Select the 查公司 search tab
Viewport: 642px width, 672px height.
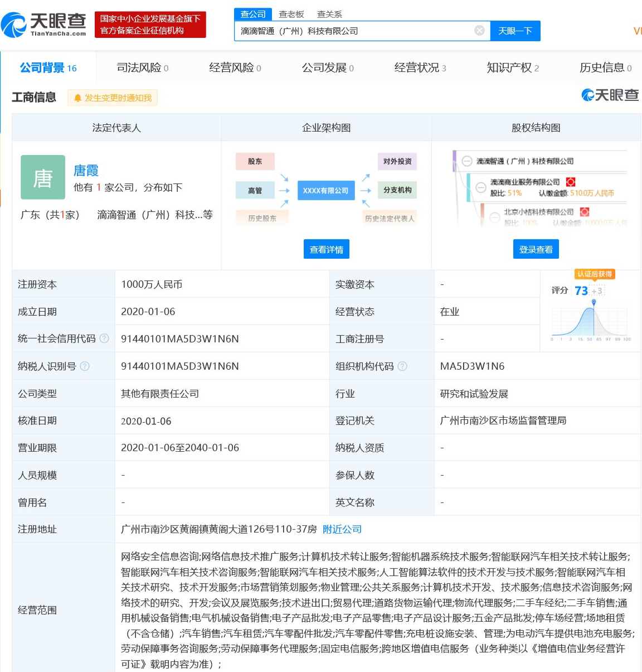tap(253, 14)
